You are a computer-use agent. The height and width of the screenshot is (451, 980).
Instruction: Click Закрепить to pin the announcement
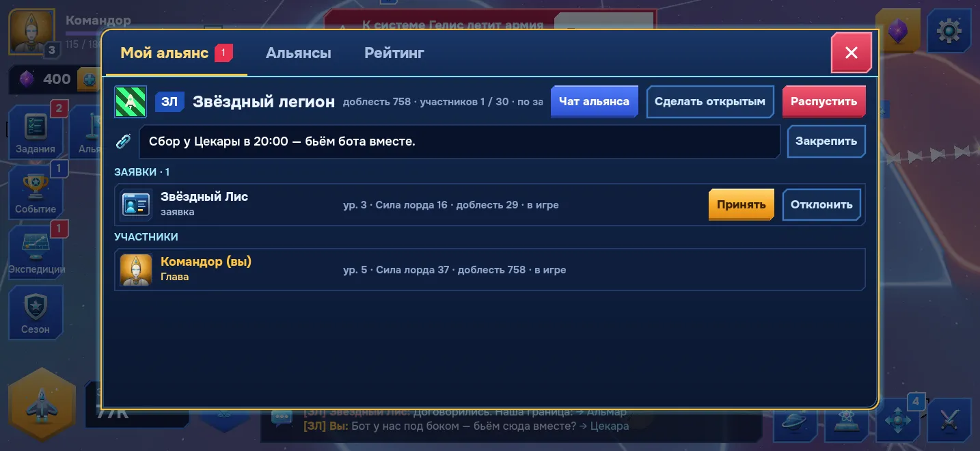[x=826, y=142]
